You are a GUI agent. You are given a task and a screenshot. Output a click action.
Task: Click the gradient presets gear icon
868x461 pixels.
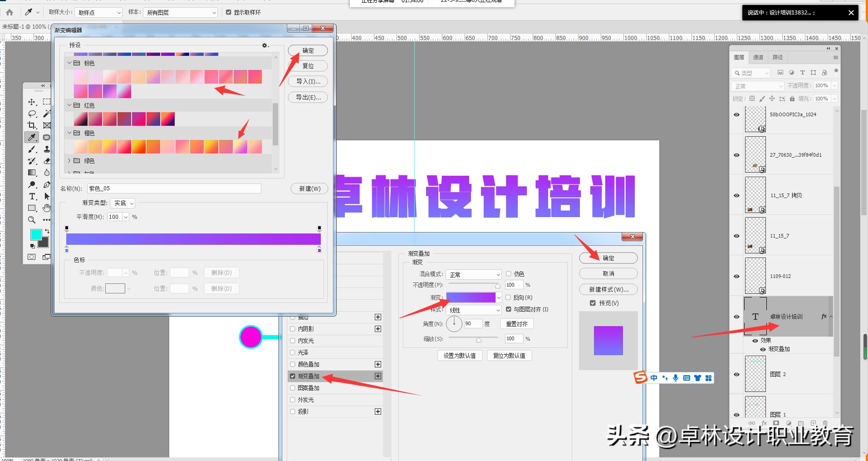pos(265,45)
